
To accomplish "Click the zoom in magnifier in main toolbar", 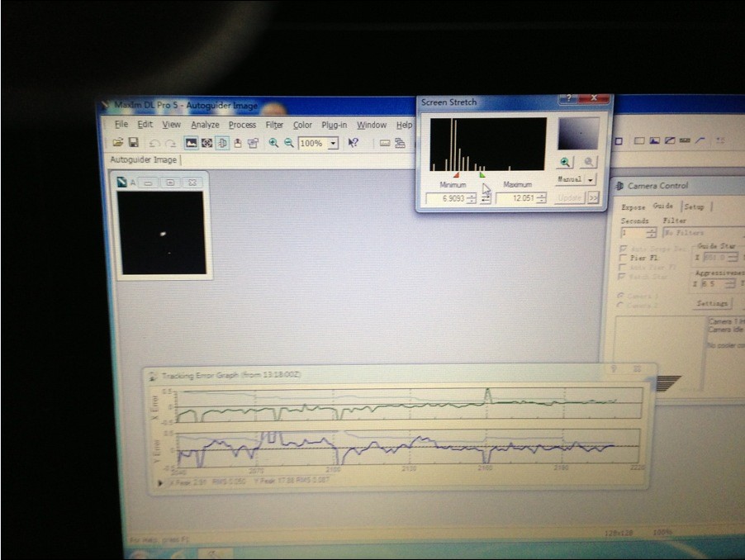I will tap(273, 143).
